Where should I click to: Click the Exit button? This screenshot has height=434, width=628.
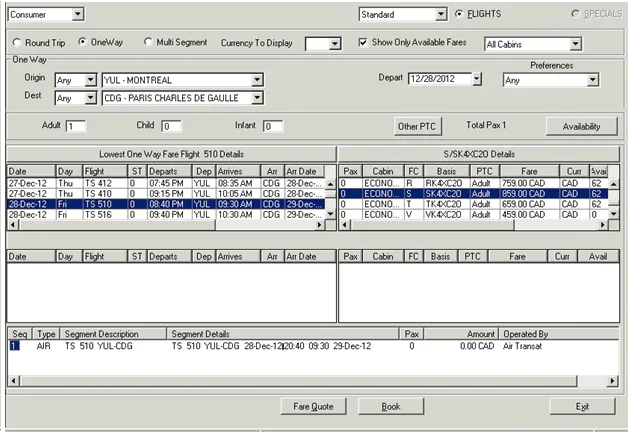click(x=582, y=406)
